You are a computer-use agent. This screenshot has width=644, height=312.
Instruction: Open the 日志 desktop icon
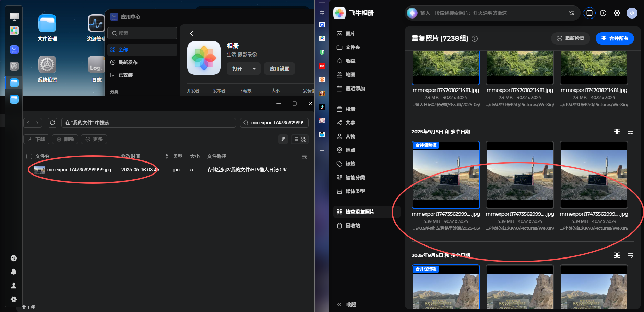pyautogui.click(x=96, y=69)
